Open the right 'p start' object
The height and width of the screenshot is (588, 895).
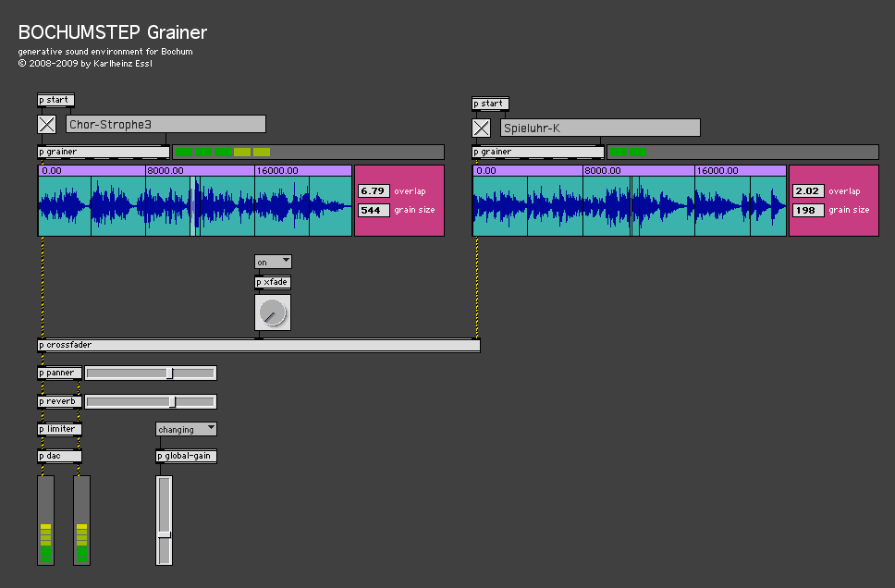click(x=489, y=104)
